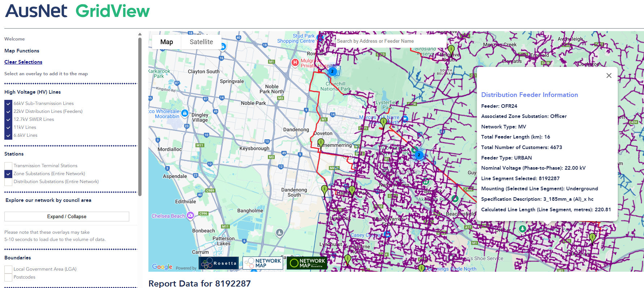644x288 pixels.
Task: Enable the Transmission Terminal Stations checkbox
Action: 8,166
